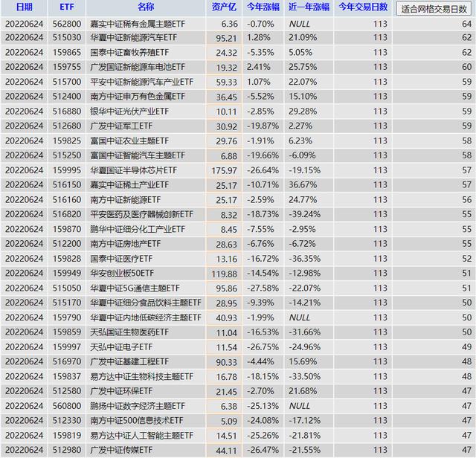
Task: Click the ETF column header
Action: [65, 7]
